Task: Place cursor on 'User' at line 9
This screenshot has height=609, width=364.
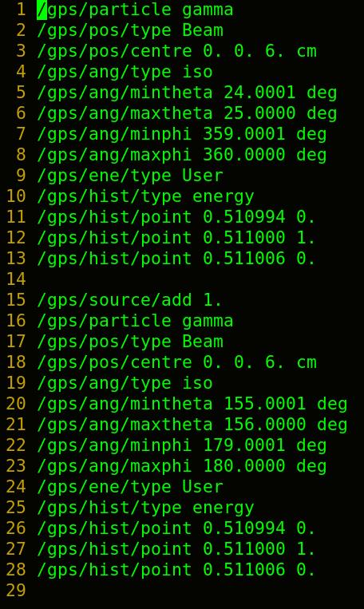Action: click(x=203, y=176)
